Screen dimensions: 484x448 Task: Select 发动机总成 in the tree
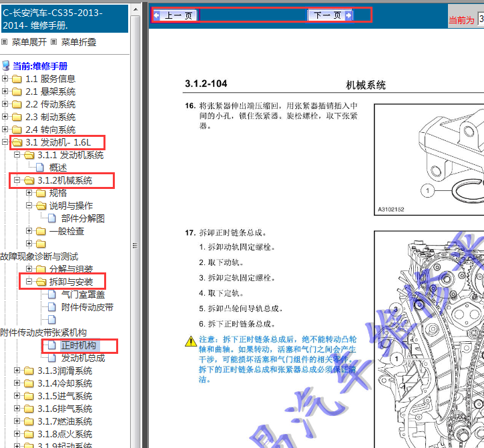tap(83, 358)
